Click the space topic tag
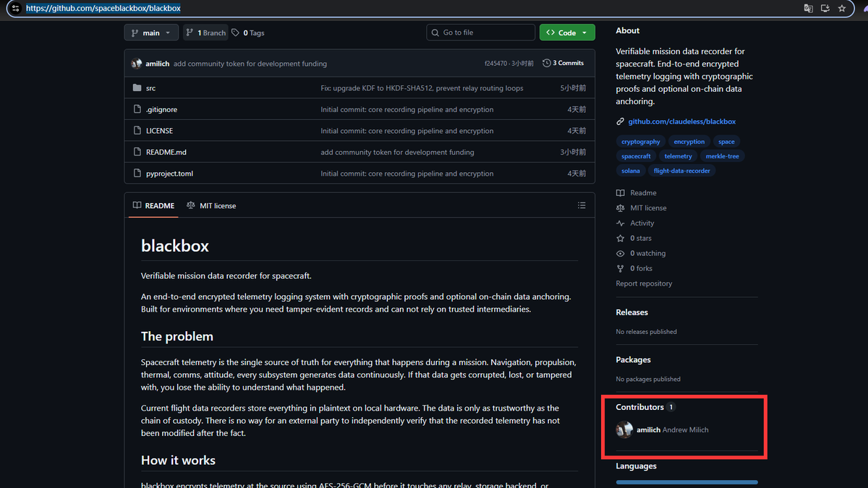Image resolution: width=868 pixels, height=488 pixels. (726, 142)
